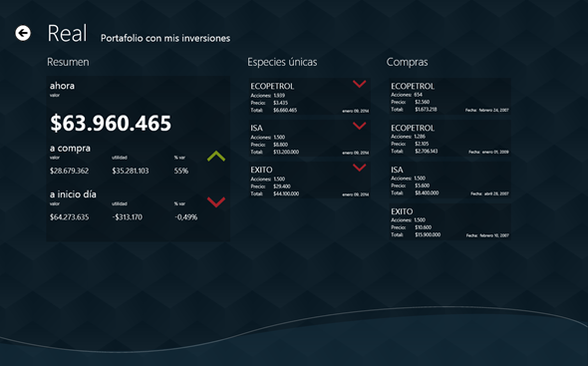This screenshot has width=588, height=366.
Task: Click the purchase total $8.400.000
Action: [x=427, y=192]
